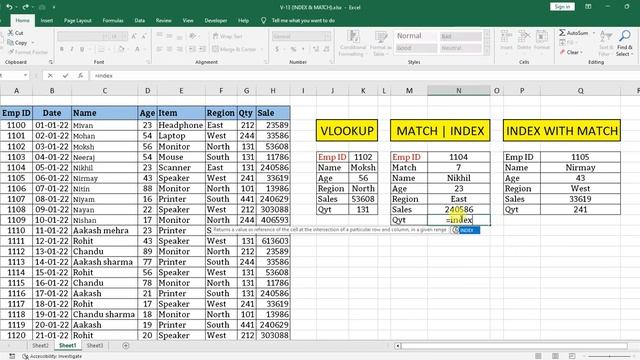640x360 pixels.
Task: Open the Insert ribbon tab
Action: 47,20
